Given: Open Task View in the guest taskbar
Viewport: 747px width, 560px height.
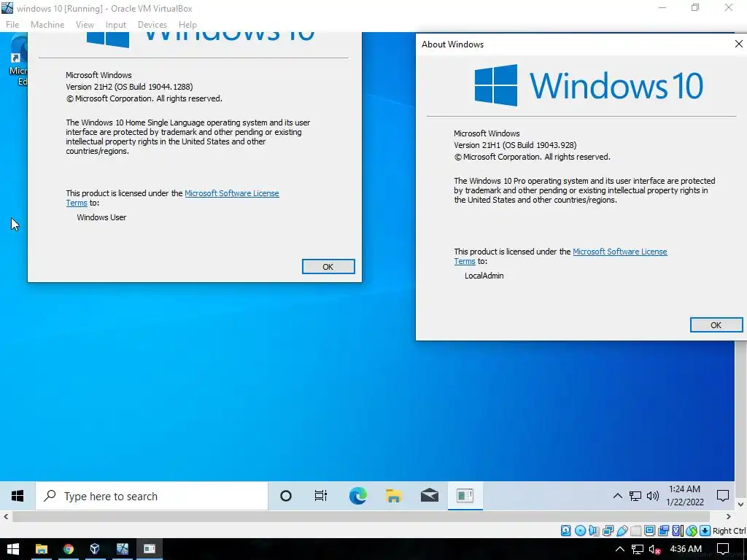Looking at the screenshot, I should (x=321, y=496).
